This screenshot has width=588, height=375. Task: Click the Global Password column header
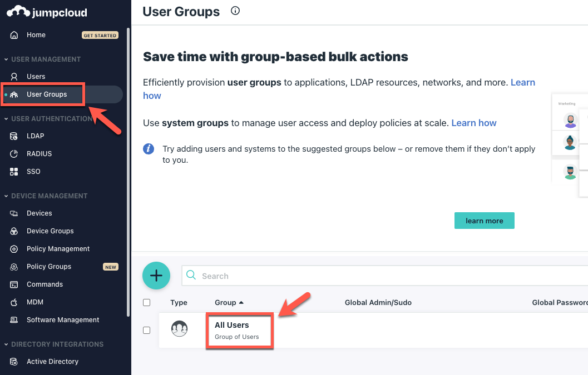tap(560, 302)
